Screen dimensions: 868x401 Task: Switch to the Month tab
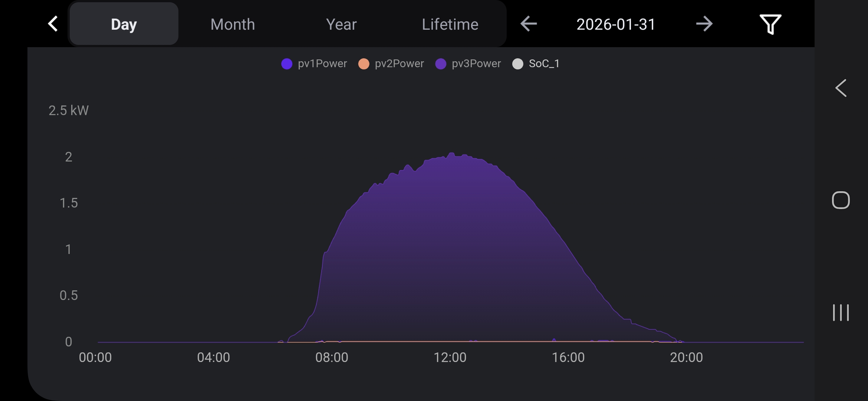[x=233, y=24]
